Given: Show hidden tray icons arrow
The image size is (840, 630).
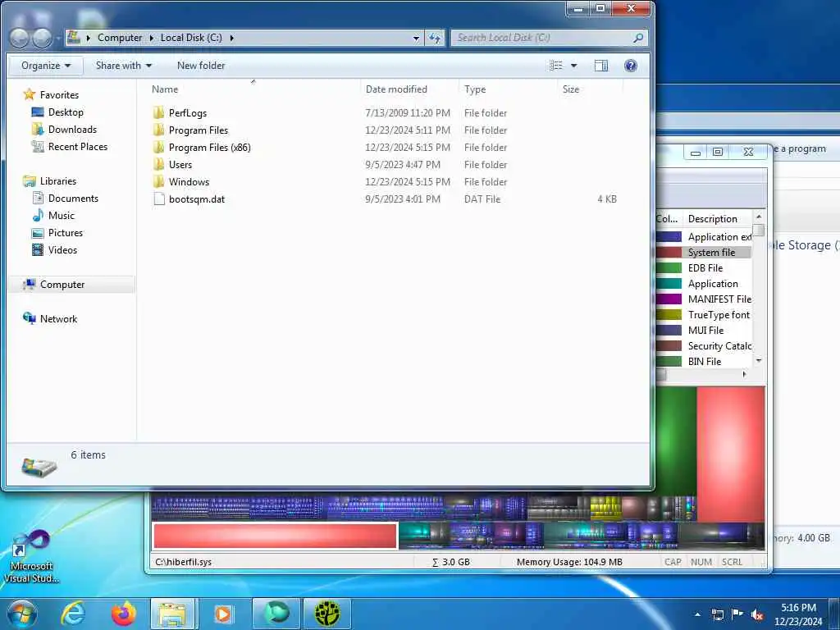Looking at the screenshot, I should click(697, 614).
